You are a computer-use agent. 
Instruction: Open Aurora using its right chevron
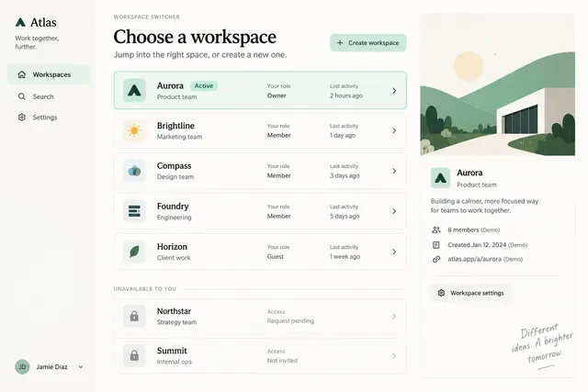[394, 91]
